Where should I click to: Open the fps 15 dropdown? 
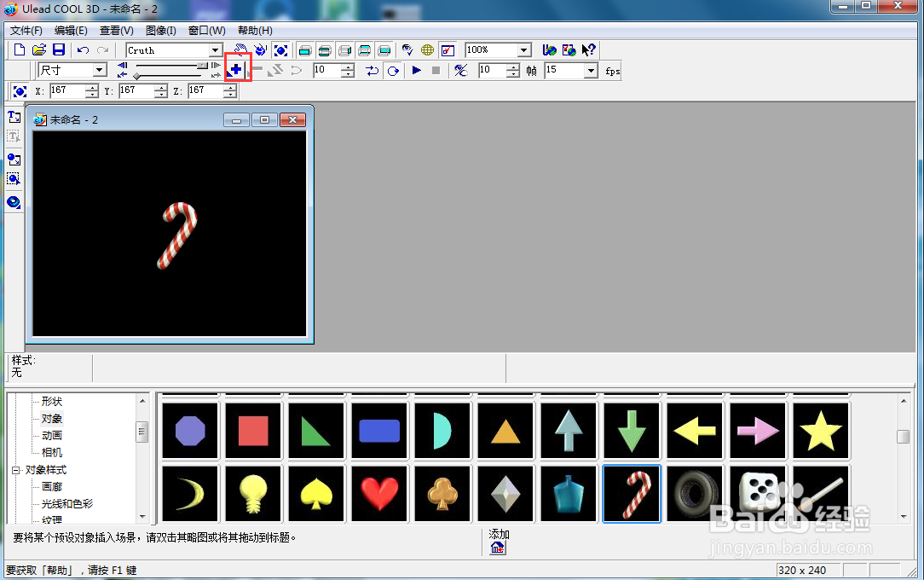point(591,71)
